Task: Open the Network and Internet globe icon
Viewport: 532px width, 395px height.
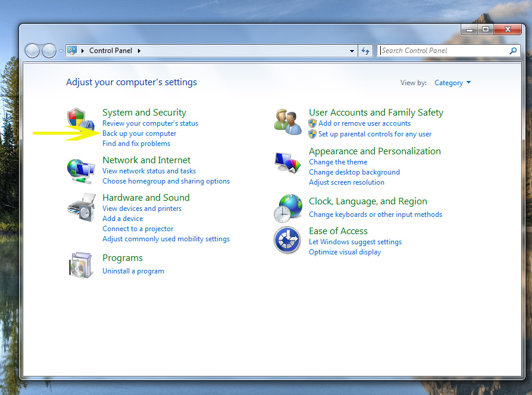Action: pyautogui.click(x=81, y=171)
